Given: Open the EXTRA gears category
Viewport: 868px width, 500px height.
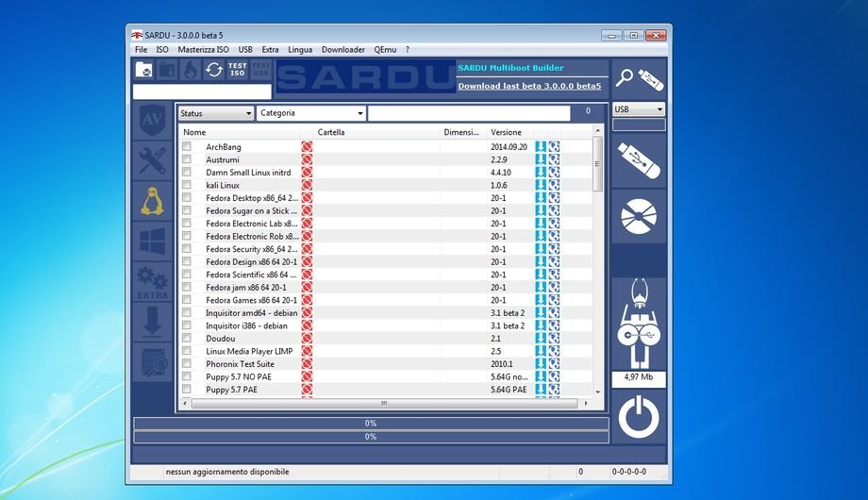Looking at the screenshot, I should 152,282.
